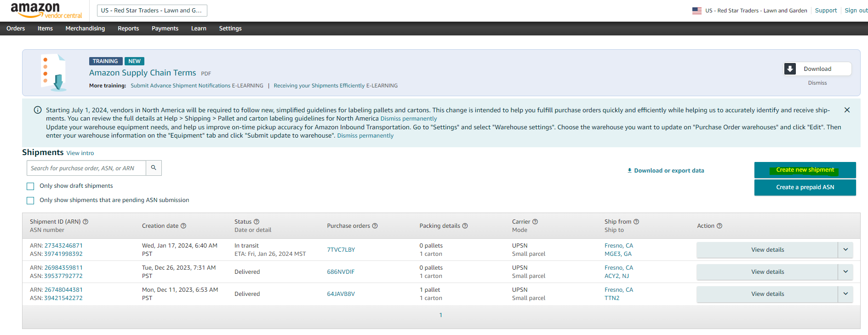Click Dismiss permanently after warehouse update text
The image size is (868, 335).
(365, 136)
